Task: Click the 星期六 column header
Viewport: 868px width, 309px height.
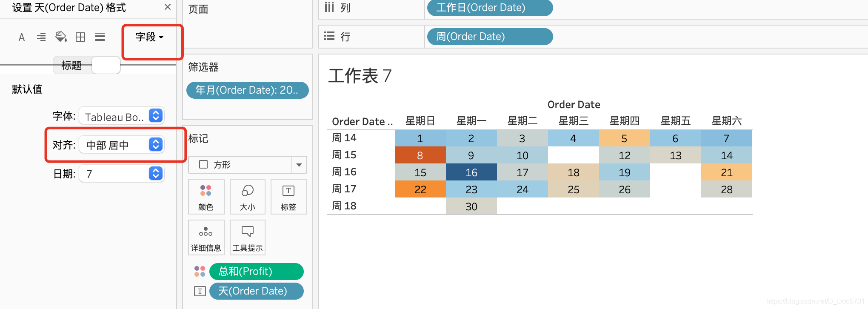Action: click(726, 121)
